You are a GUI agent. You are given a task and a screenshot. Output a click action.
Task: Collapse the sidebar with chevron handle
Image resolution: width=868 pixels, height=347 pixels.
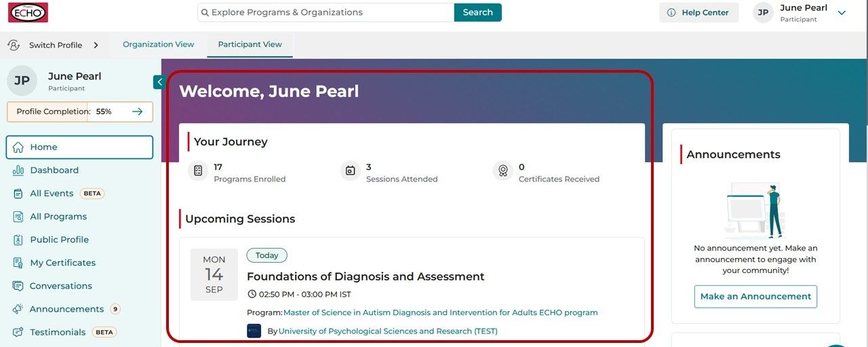point(159,82)
